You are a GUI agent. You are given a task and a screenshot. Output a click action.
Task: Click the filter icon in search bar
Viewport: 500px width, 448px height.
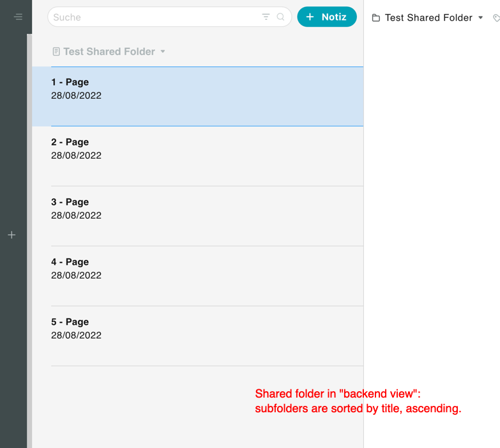(266, 17)
